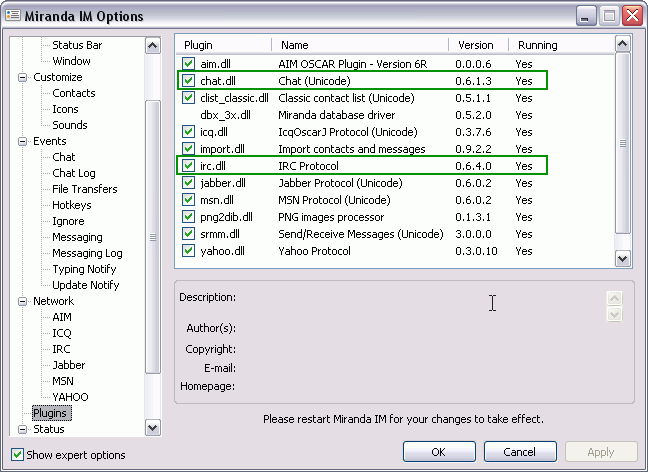Select Jabber network settings
Viewport: 648px width, 472px height.
coord(69,365)
